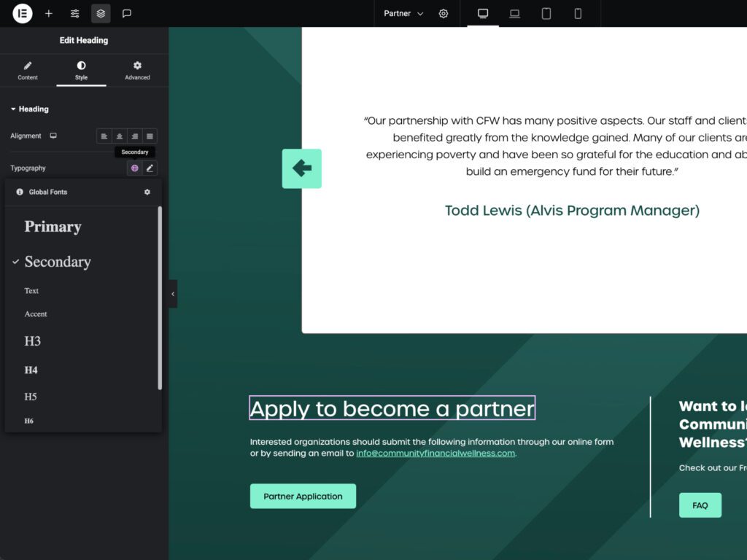Switch to the Content tab
This screenshot has height=560, width=747.
coord(28,70)
